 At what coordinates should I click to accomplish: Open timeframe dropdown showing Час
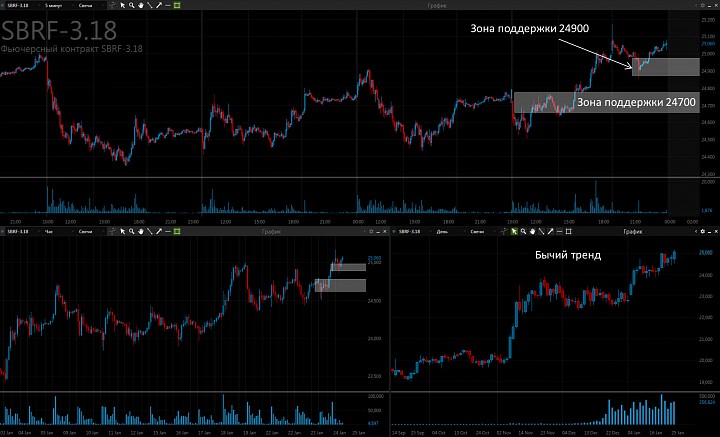(x=58, y=231)
